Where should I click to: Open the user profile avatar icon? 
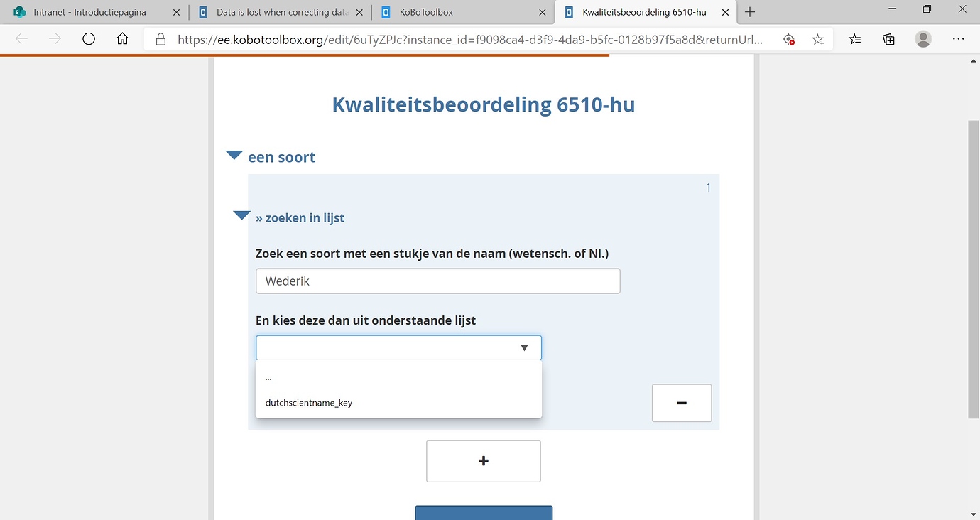(x=922, y=39)
